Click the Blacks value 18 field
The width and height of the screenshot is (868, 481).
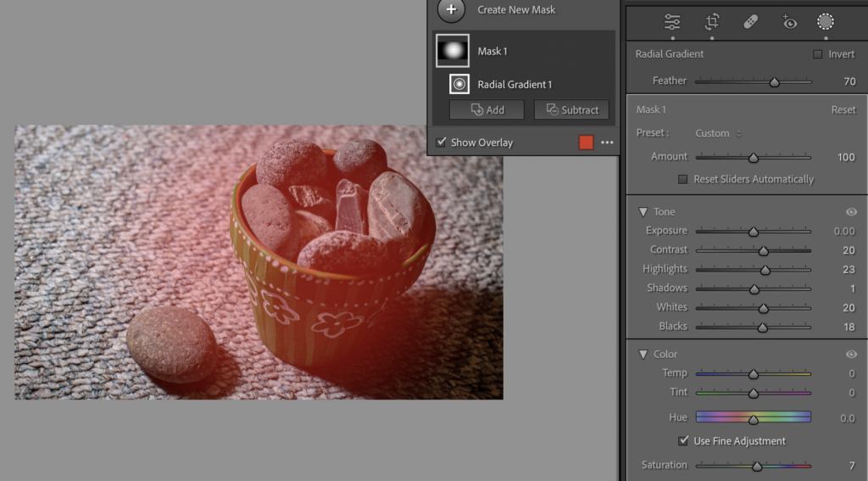(x=849, y=327)
